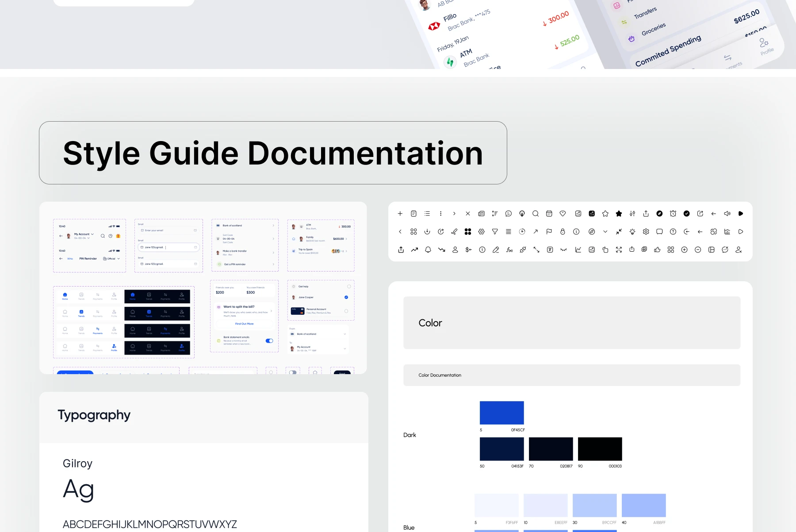The image size is (796, 532).
Task: Open the Bank of scotland list row
Action: 245,226
